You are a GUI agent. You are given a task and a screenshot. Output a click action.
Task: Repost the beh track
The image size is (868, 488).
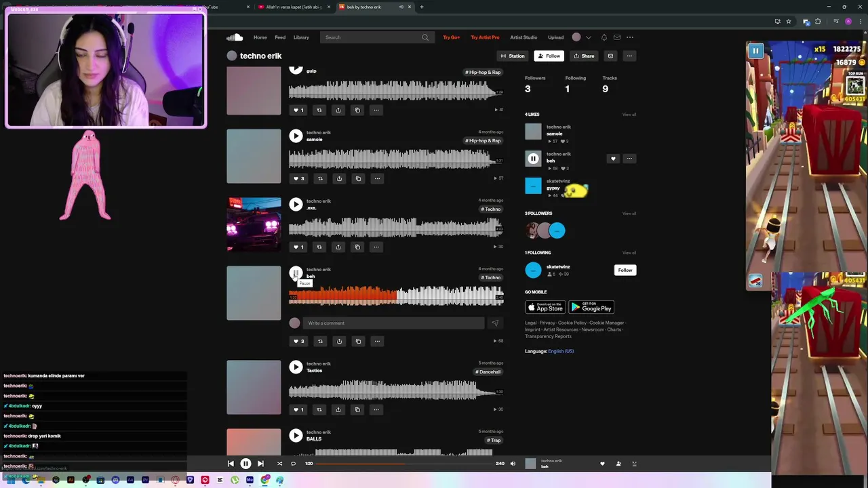point(320,341)
